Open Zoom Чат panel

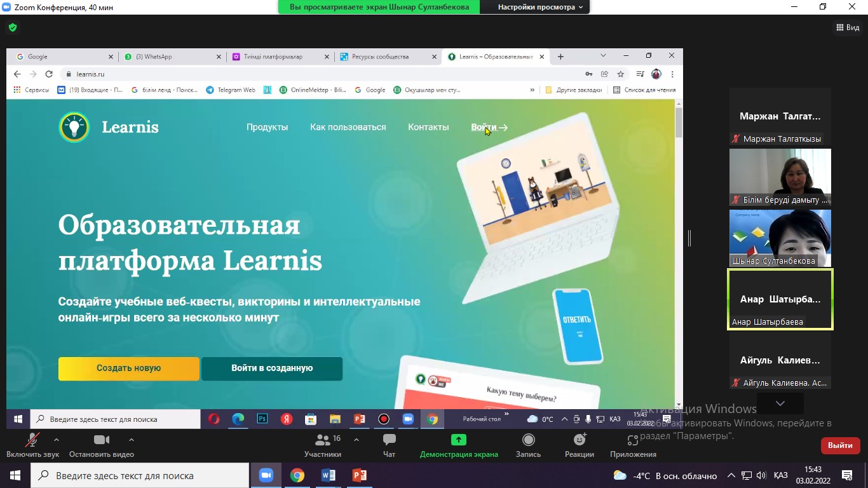389,445
